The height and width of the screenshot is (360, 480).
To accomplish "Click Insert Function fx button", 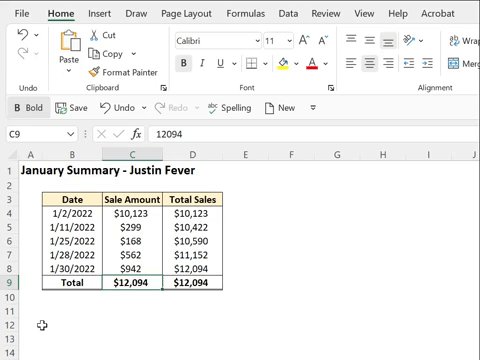I will 136,134.
